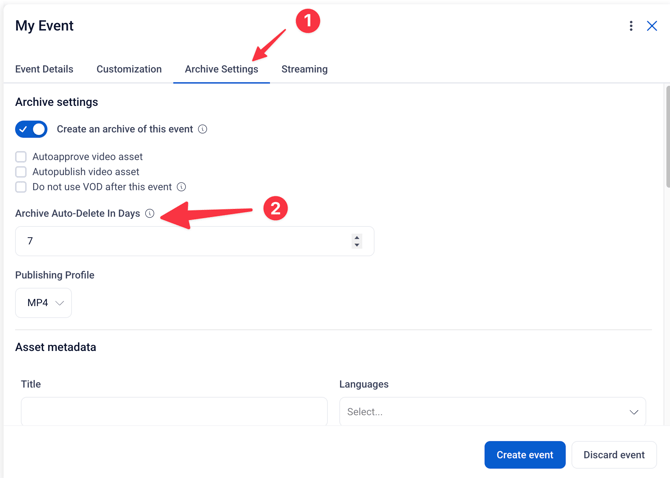670x478 pixels.
Task: Increase auto-delete days with up arrow
Action: (357, 237)
